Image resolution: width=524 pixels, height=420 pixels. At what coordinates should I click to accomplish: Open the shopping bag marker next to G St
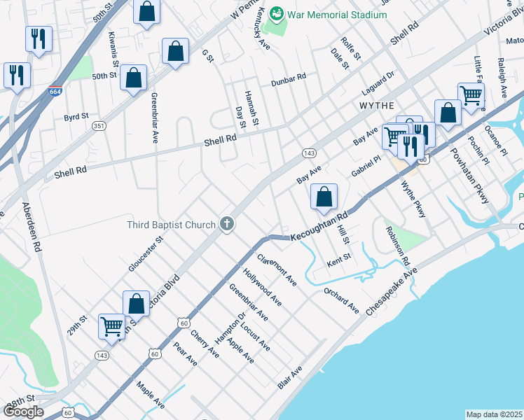(x=175, y=53)
